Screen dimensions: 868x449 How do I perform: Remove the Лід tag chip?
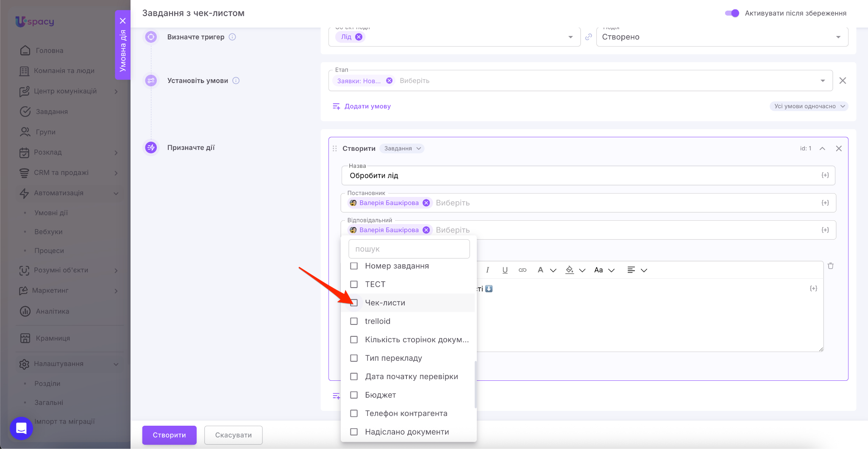tap(359, 37)
